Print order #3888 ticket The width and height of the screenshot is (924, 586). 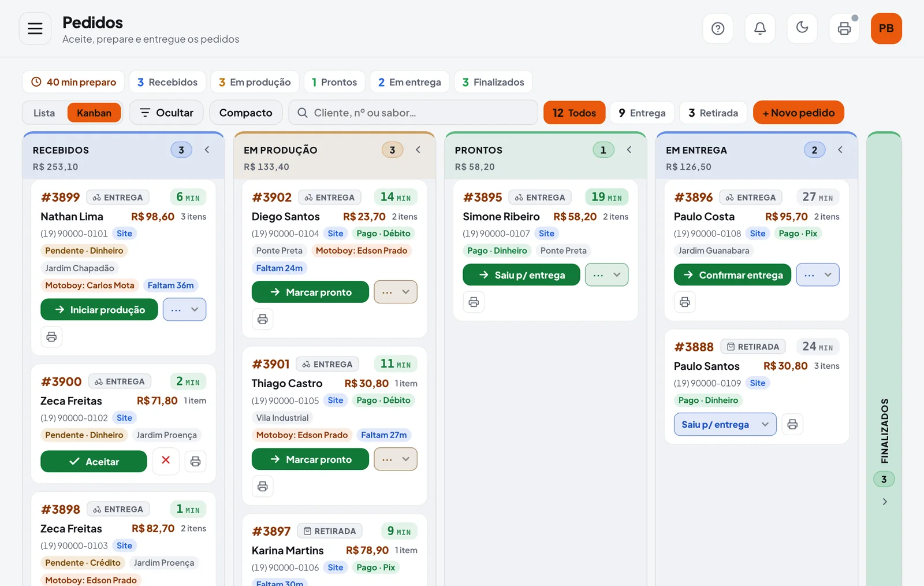[792, 424]
